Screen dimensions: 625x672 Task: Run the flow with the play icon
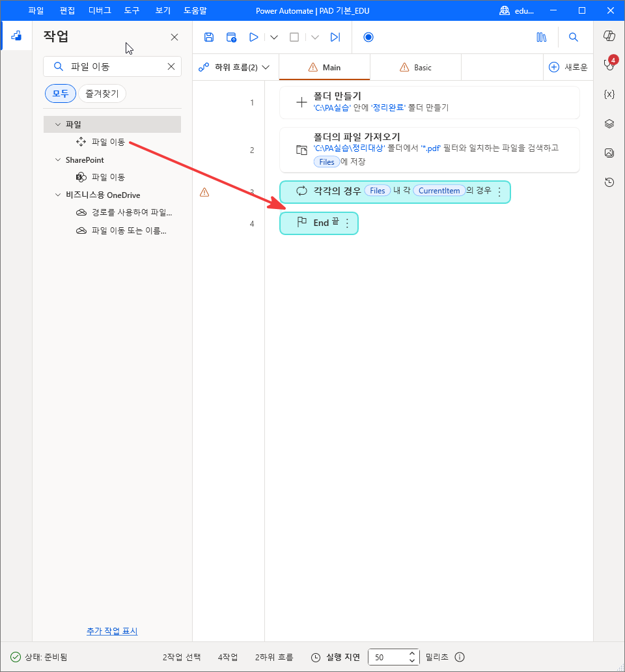click(x=254, y=37)
